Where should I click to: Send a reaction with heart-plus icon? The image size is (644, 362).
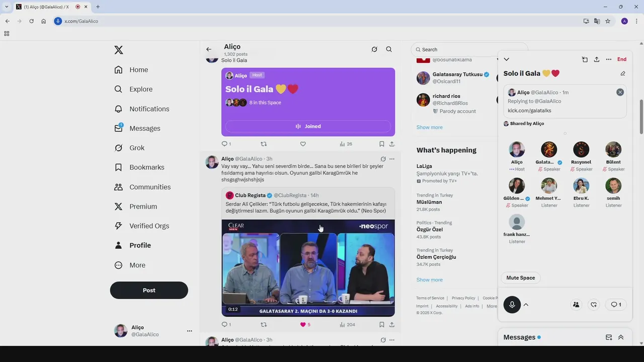[594, 305]
